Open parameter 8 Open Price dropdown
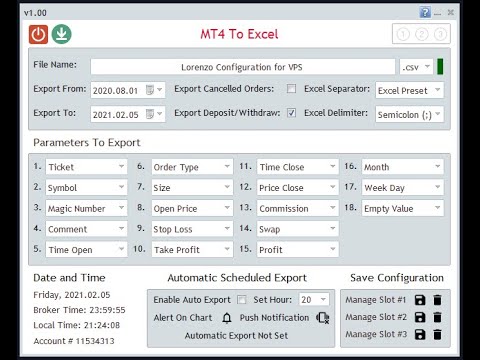Screen dimensions: 480x360 pos(192,208)
